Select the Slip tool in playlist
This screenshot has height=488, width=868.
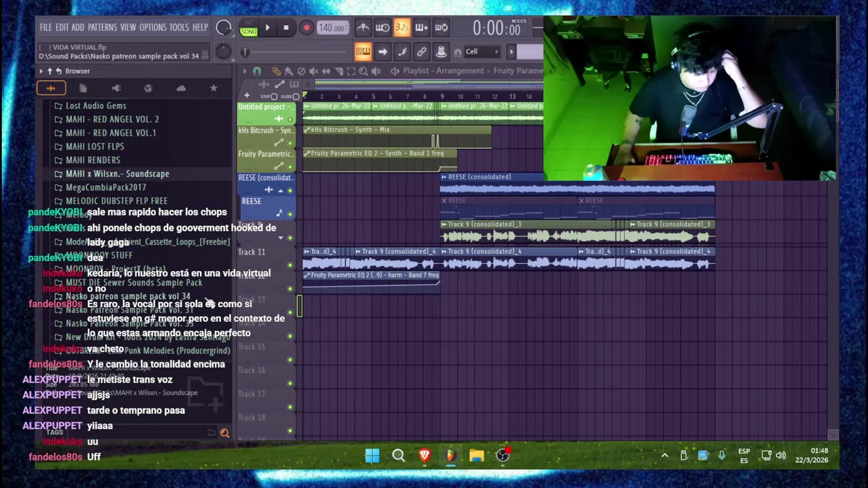tap(326, 71)
